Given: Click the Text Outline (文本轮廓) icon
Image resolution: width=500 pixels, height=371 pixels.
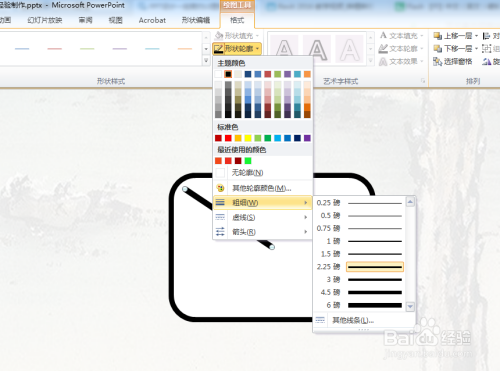Looking at the screenshot, I should [x=383, y=48].
